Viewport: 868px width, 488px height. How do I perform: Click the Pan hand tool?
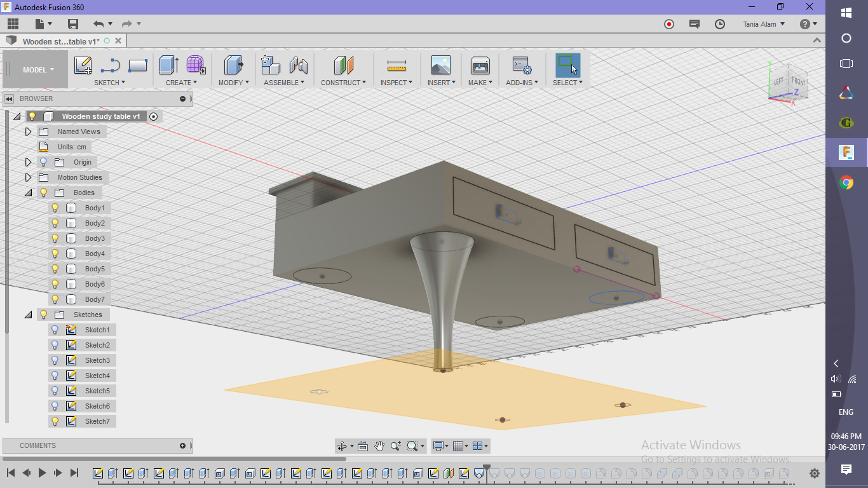[379, 446]
